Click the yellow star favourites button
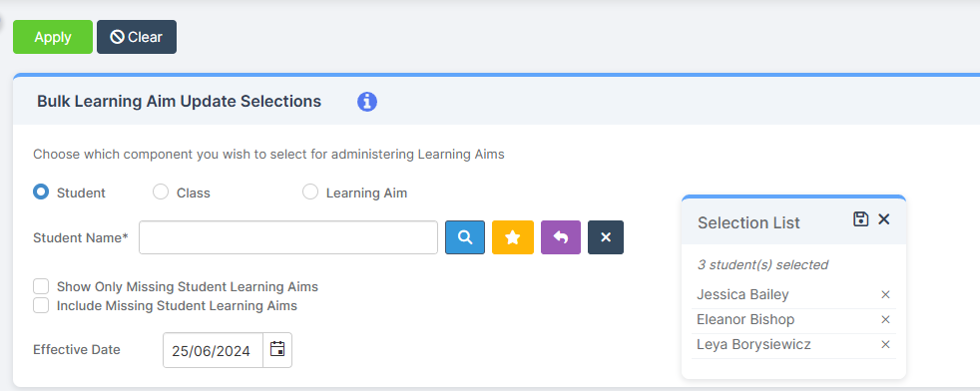This screenshot has height=391, width=980. pos(513,237)
